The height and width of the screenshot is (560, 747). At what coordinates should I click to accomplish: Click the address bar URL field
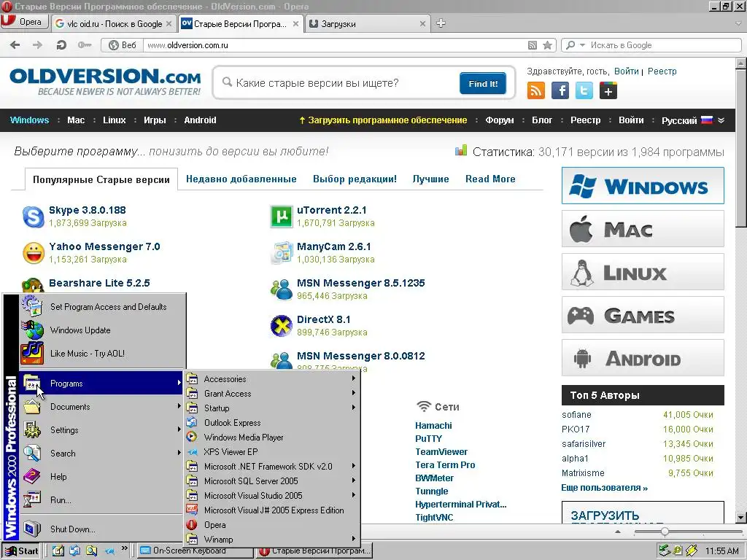(x=333, y=45)
